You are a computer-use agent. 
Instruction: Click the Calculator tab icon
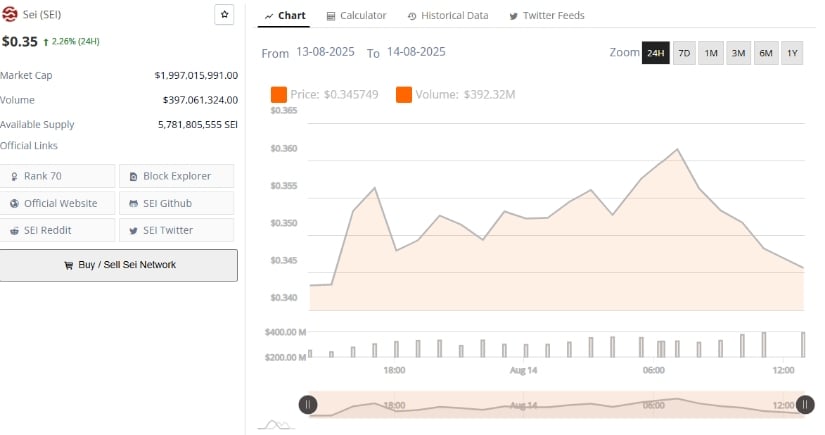tap(330, 16)
